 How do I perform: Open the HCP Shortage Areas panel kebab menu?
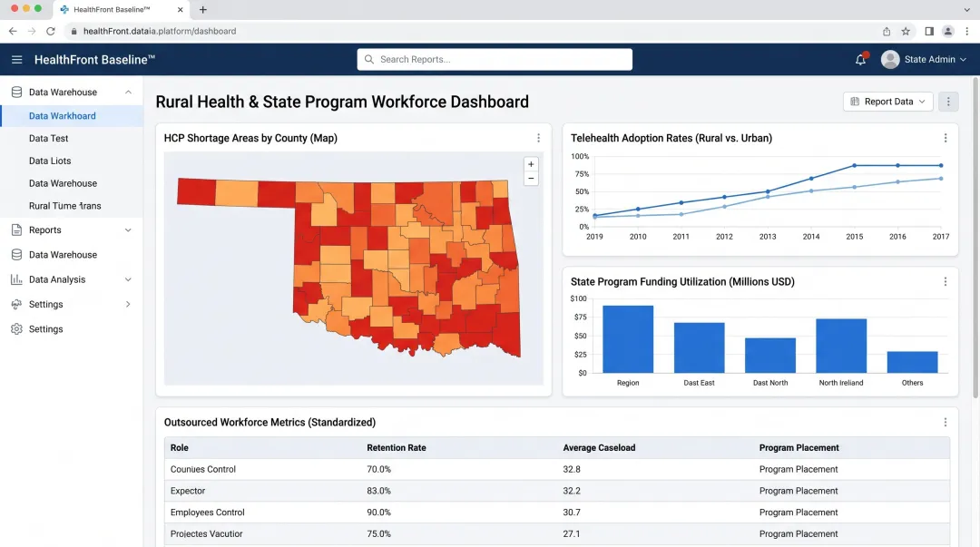(x=539, y=138)
